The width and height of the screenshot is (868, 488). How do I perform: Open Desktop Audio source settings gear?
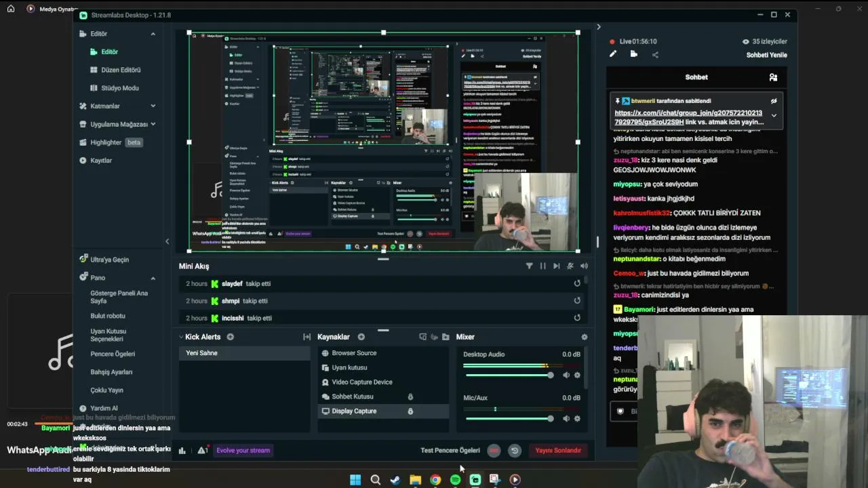tap(577, 375)
